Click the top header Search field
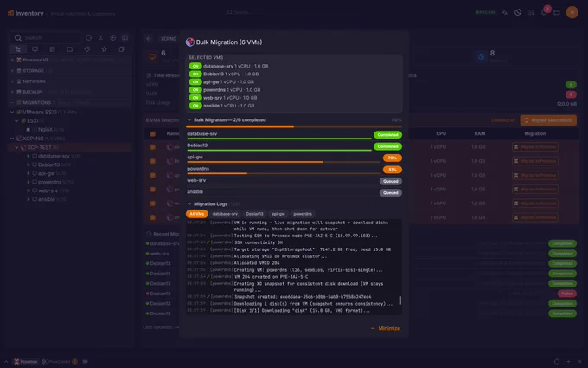The image size is (588, 368). (x=244, y=12)
